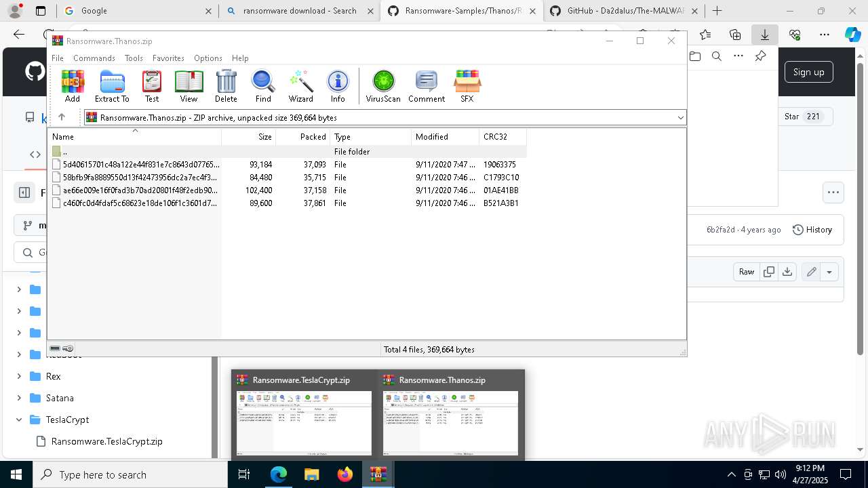This screenshot has height=488, width=868.
Task: Click the Windows Start button
Action: 16,474
